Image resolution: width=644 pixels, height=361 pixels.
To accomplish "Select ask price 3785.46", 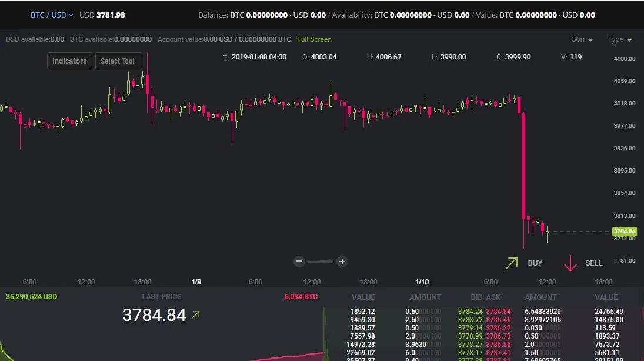I will [499, 320].
